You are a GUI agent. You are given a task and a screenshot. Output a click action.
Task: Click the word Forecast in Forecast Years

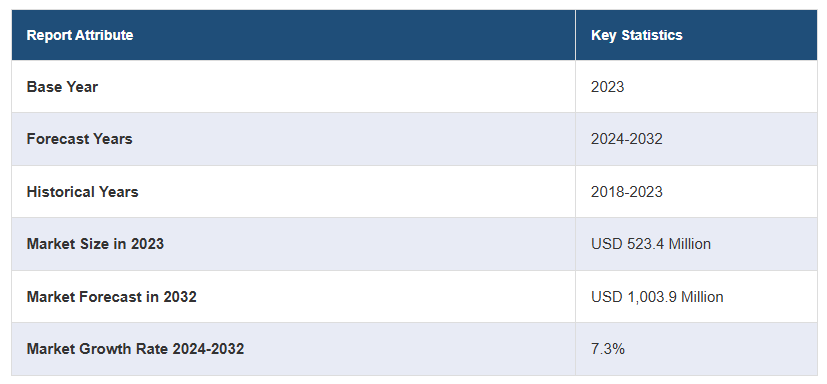coord(58,139)
